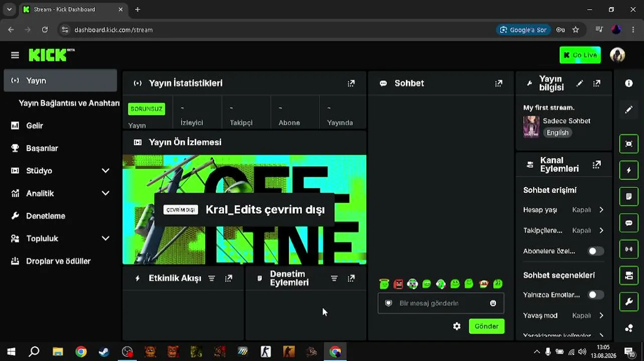Image resolution: width=644 pixels, height=361 pixels.
Task: Send the chat message with Gönder
Action: (x=487, y=326)
